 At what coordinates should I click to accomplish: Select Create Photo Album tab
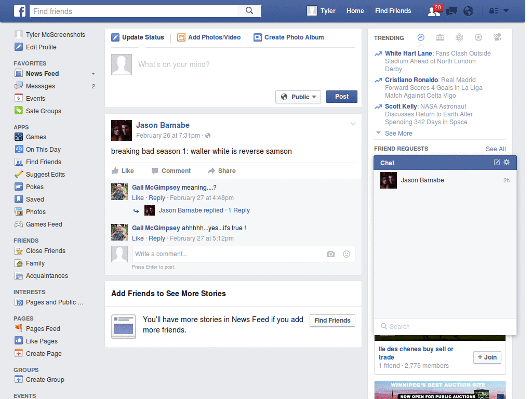(x=289, y=37)
